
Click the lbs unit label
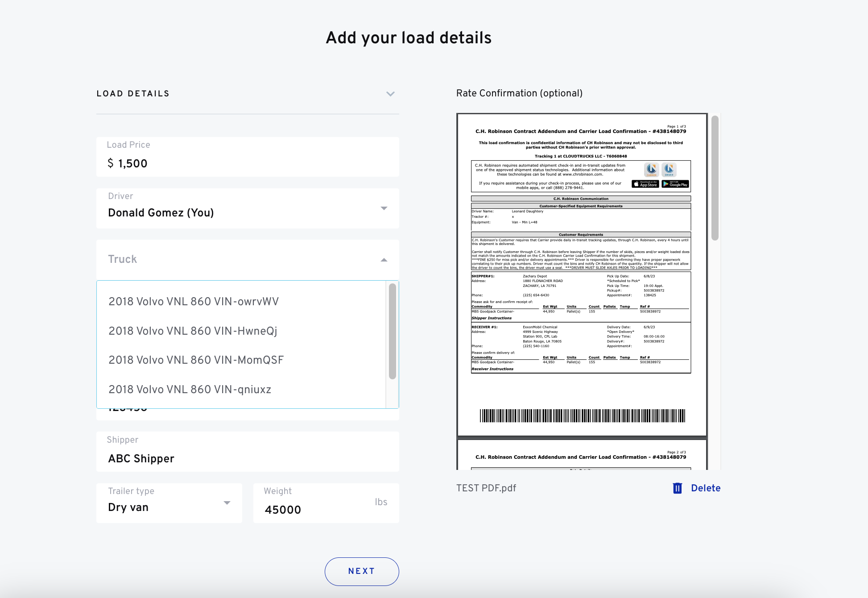click(381, 502)
